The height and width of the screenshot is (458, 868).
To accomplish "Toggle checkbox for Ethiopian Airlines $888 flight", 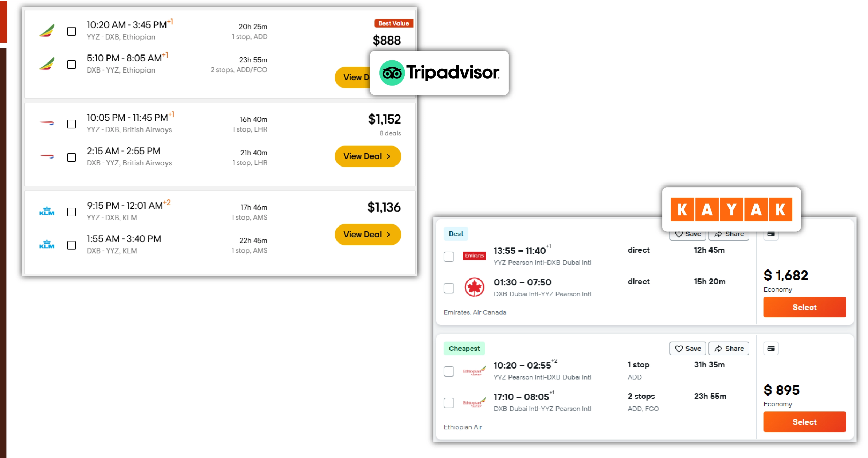I will pos(71,30).
